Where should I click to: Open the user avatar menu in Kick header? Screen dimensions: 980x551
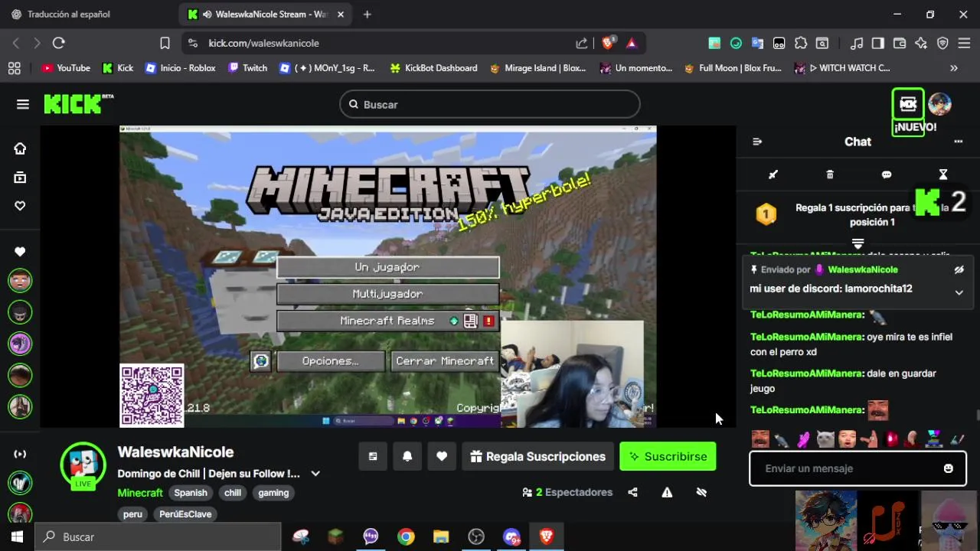939,104
